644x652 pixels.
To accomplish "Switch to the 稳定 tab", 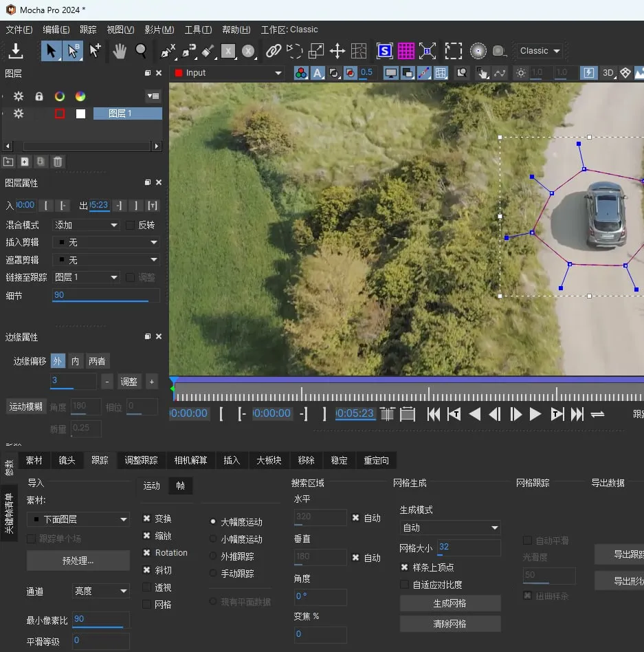I will pos(340,460).
